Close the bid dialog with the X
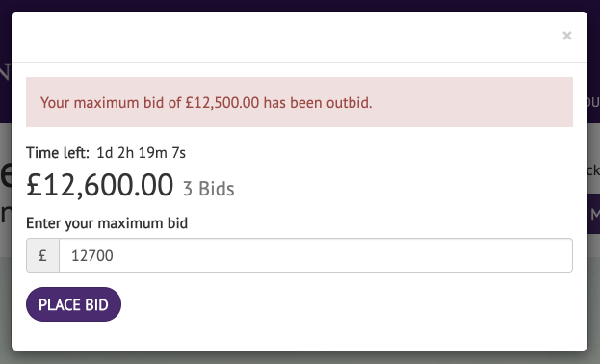This screenshot has height=364, width=600. 566,36
